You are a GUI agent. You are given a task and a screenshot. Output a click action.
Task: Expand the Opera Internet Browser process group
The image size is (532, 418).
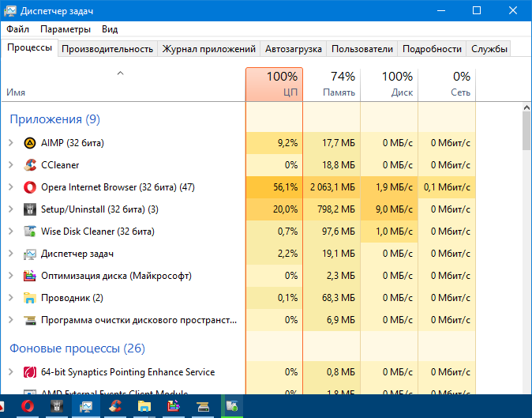tap(10, 187)
